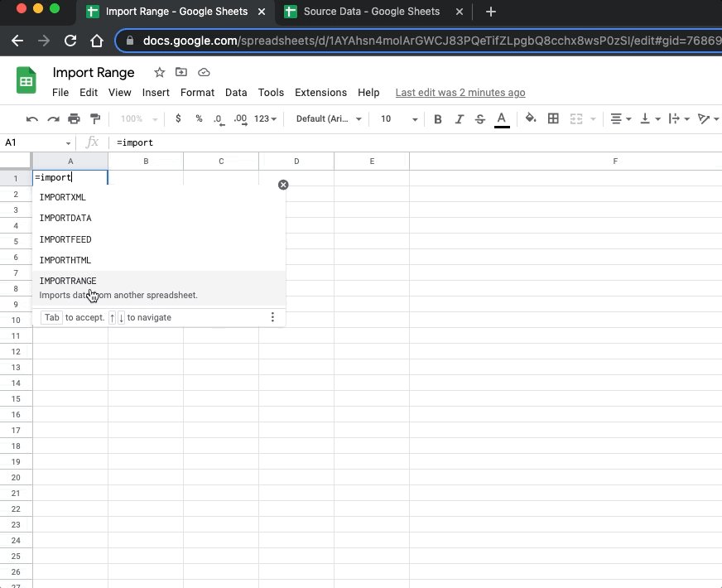Click the Print icon
The height and width of the screenshot is (588, 722).
(x=74, y=119)
